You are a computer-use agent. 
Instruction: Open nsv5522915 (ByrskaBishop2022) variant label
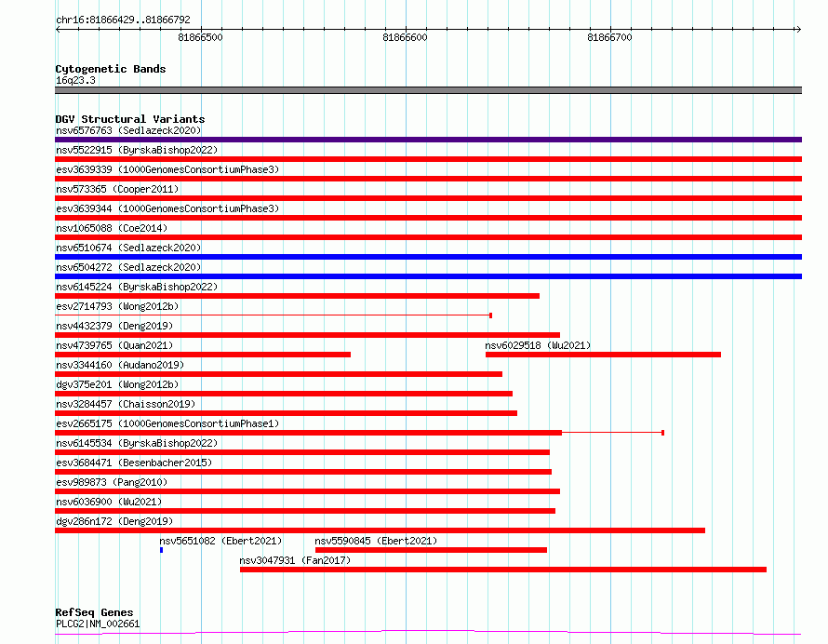(137, 150)
